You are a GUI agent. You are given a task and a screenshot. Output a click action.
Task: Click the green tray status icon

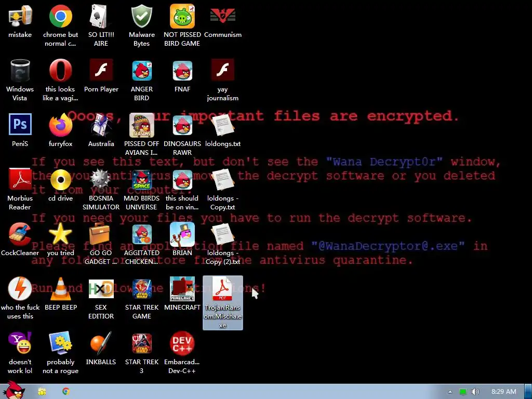(x=463, y=392)
